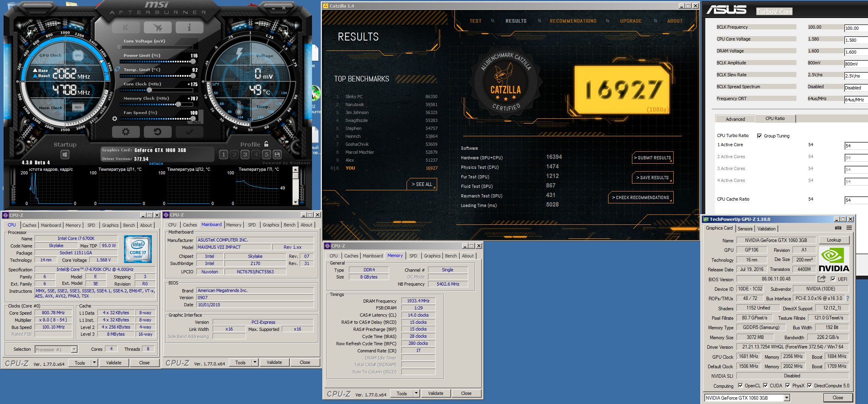The width and height of the screenshot is (868, 404).
Task: Click the MEM chip icon on the clock gauge
Action: (78, 107)
